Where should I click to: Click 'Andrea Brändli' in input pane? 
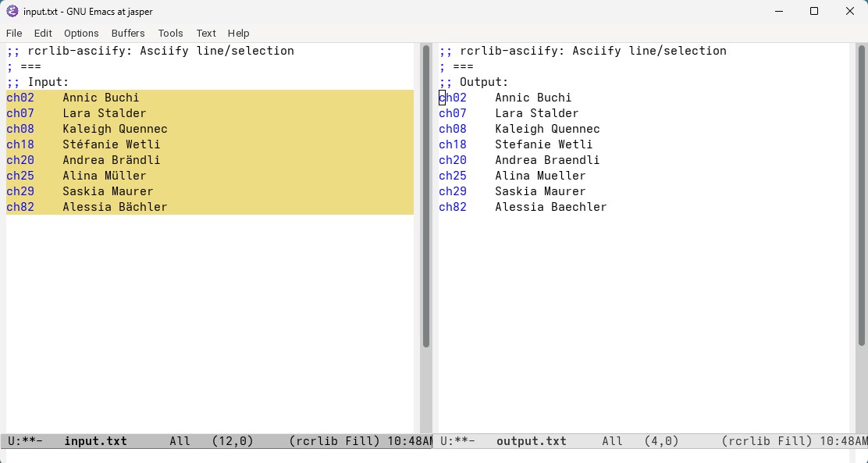pos(112,160)
